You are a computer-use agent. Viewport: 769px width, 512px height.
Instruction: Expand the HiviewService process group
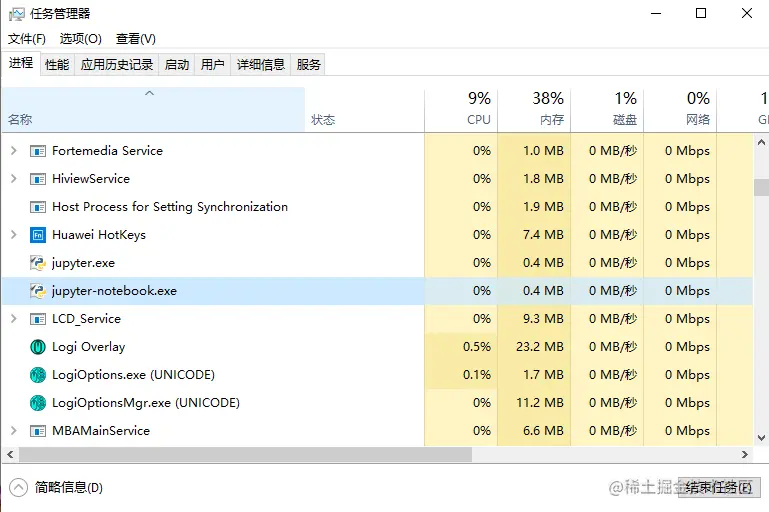pos(14,179)
